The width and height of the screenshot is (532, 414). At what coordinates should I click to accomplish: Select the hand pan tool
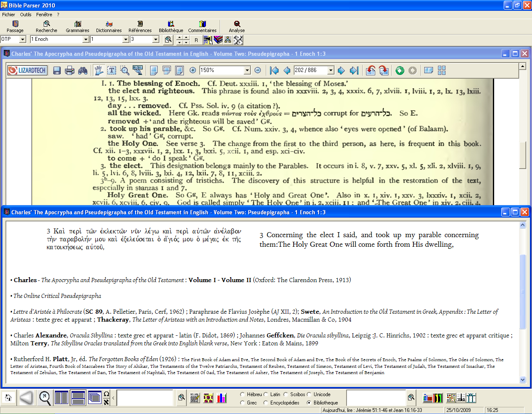pyautogui.click(x=99, y=70)
